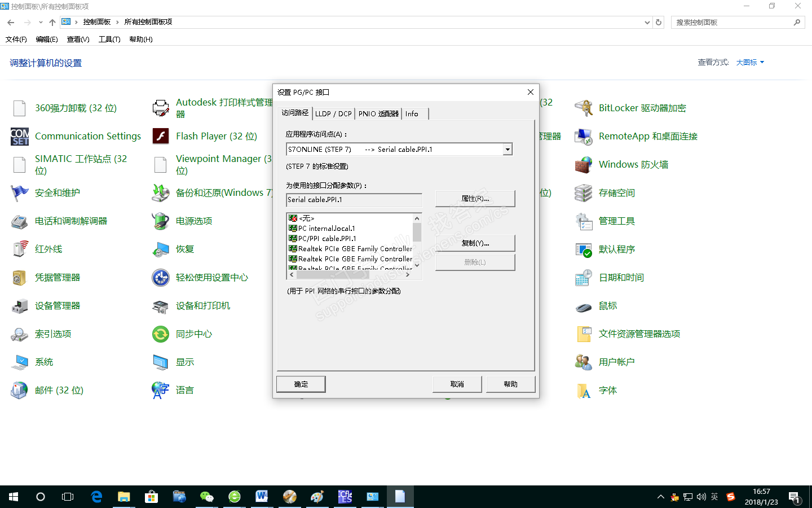Expand breadcrumb chevron after 控制面板
Screen dimensions: 812x508
[x=117, y=22]
